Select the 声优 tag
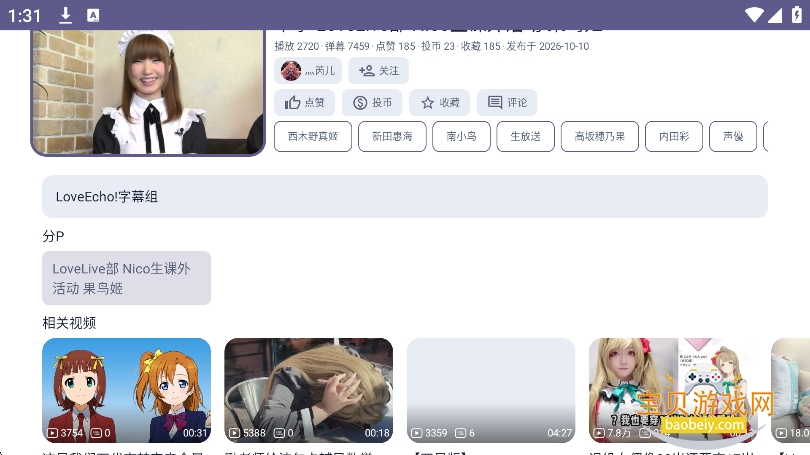Viewport: 810px width, 455px height. click(733, 136)
